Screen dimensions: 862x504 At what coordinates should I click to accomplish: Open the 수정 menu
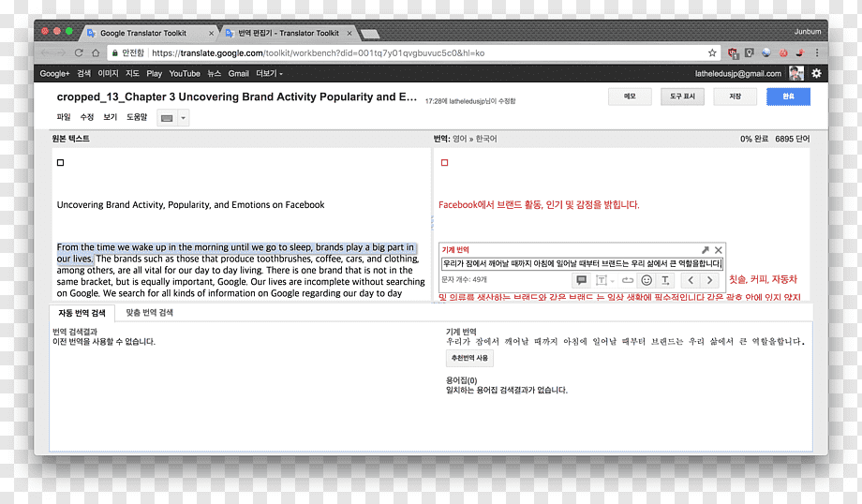(87, 117)
